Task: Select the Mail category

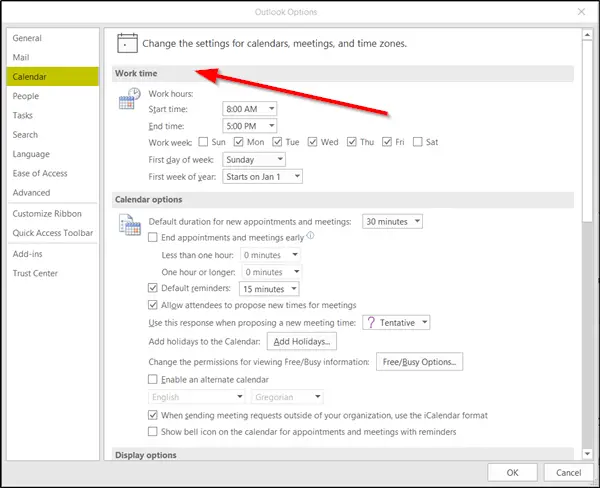Action: 52,57
